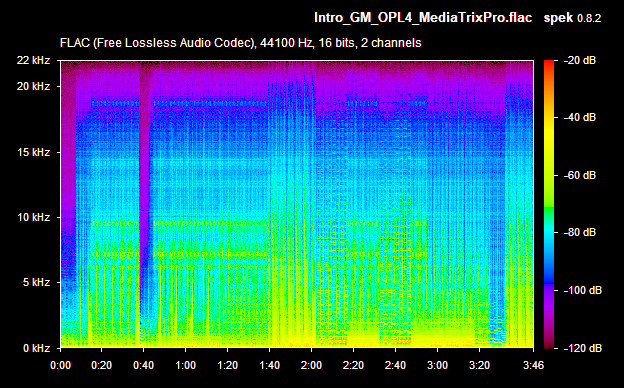624x388 pixels.
Task: Click the -80 dB cyan scale level
Action: point(580,232)
